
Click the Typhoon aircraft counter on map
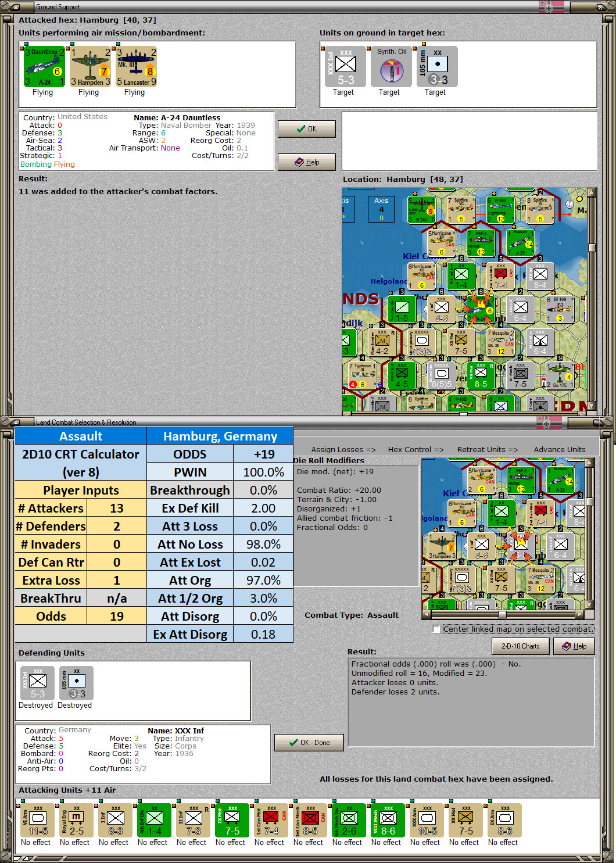tap(363, 375)
